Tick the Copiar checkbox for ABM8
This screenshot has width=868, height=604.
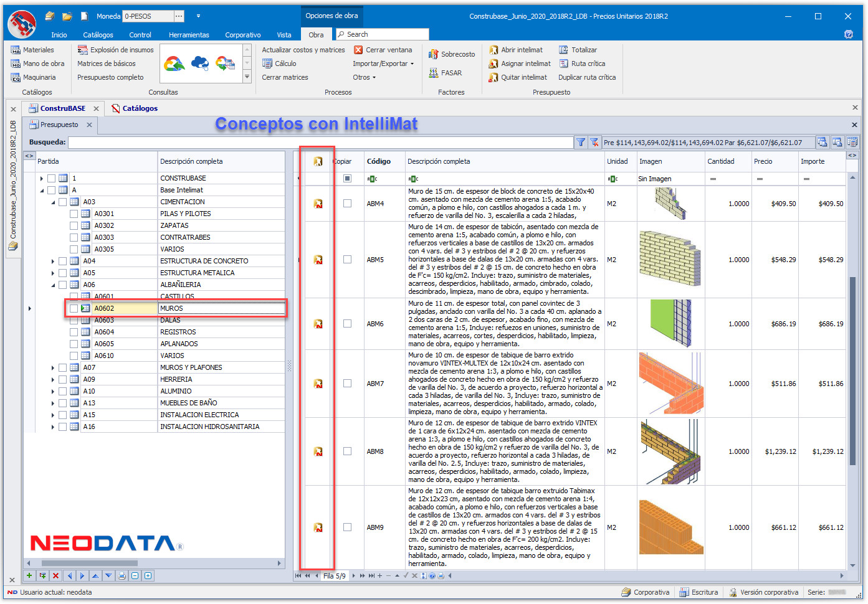coord(347,451)
